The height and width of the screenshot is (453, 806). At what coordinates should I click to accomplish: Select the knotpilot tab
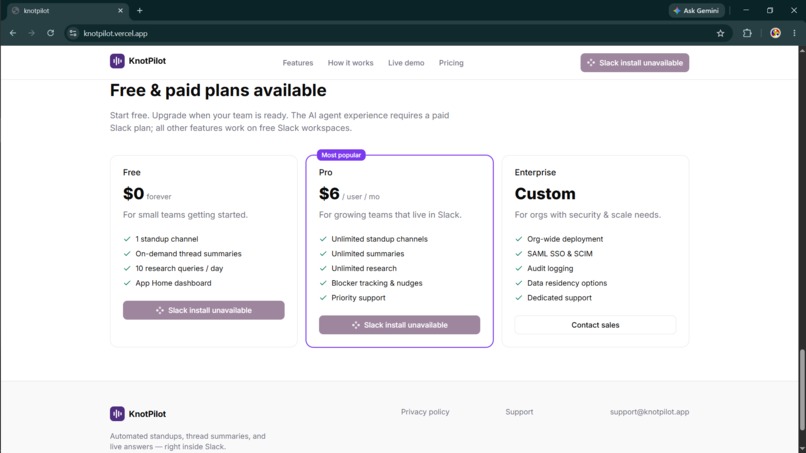tap(67, 10)
